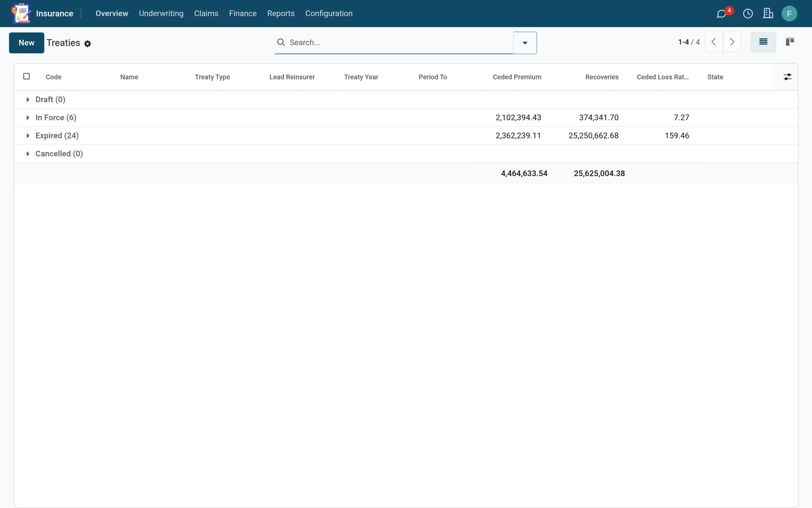Click the New button
Screen dimensions: 812x508
pos(27,43)
